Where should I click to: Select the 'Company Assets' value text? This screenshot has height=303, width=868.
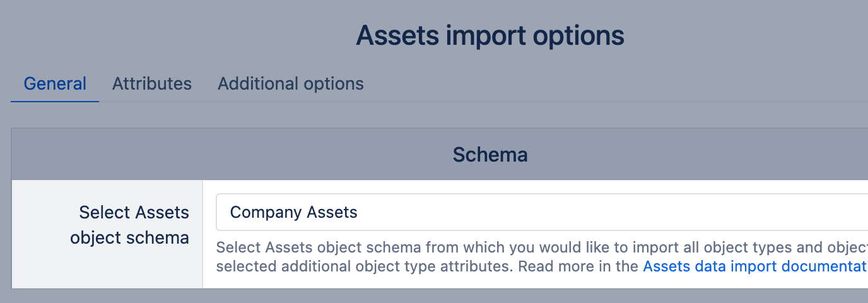(x=293, y=212)
